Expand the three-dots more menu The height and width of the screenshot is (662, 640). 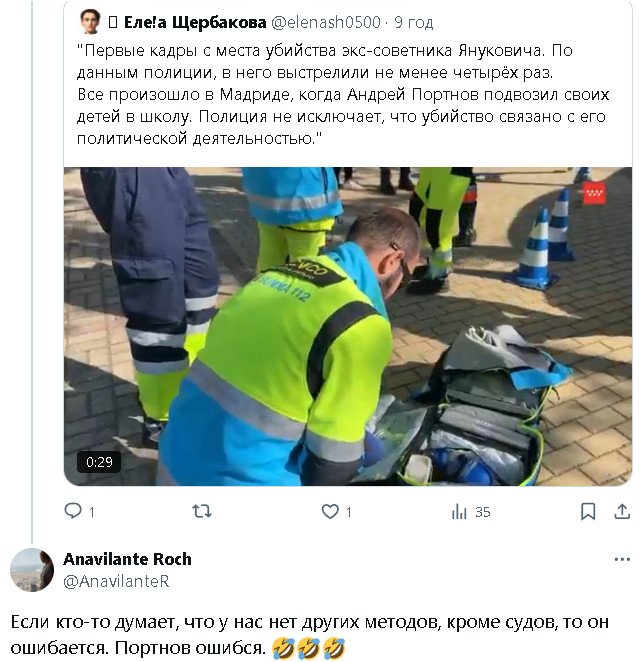point(622,559)
